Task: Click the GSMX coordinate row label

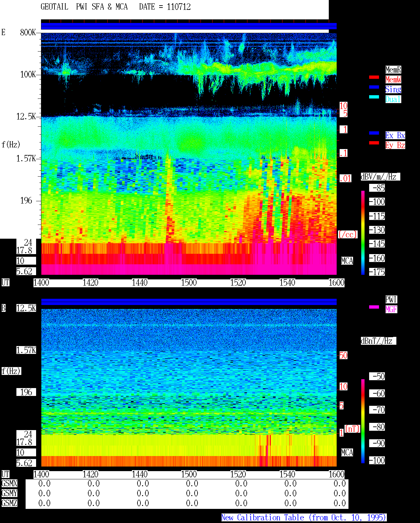Action: tap(9, 484)
